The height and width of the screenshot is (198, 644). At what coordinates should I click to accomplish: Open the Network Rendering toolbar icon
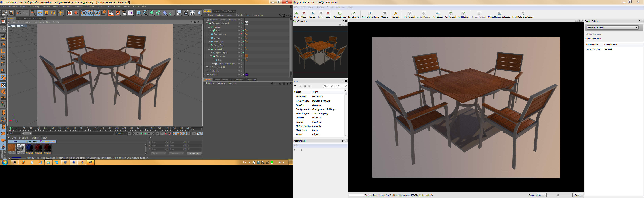pyautogui.click(x=370, y=14)
